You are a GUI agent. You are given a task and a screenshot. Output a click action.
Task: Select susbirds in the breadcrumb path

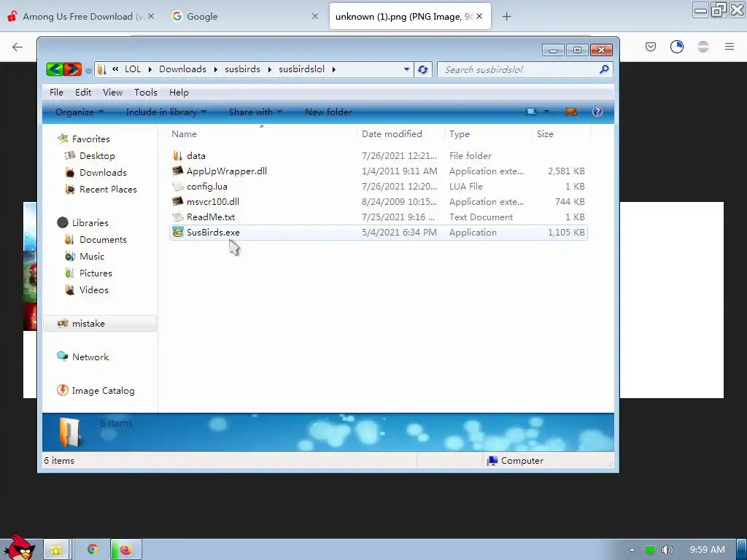(242, 69)
